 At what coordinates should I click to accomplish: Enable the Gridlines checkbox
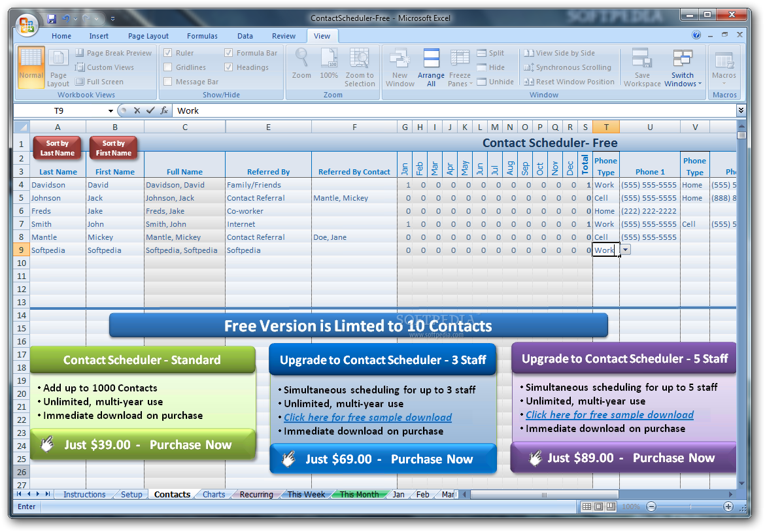[168, 67]
